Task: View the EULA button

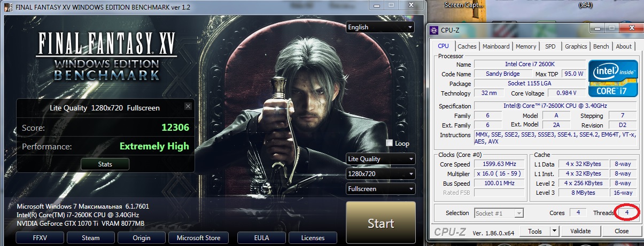Action: 261,237
